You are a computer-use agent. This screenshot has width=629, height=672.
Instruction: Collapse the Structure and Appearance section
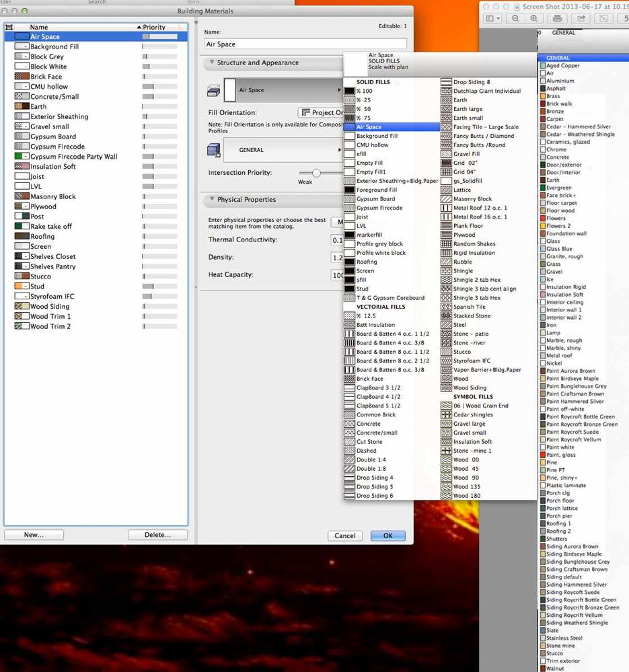coord(212,62)
